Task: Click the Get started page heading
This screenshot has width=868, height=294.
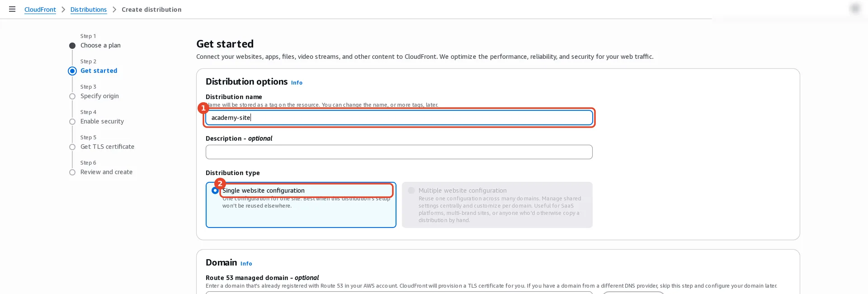Action: pyautogui.click(x=225, y=44)
